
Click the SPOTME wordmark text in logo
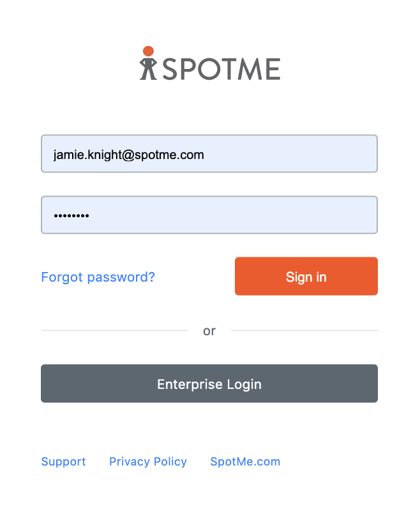221,69
